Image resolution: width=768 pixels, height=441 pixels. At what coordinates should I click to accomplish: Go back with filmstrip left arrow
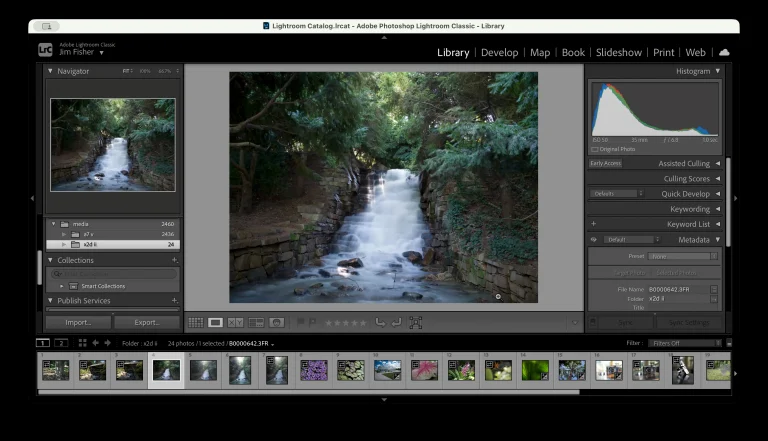click(x=96, y=343)
